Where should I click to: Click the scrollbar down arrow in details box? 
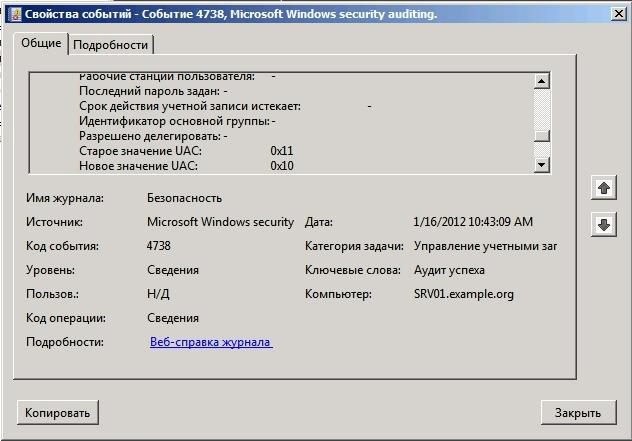click(x=542, y=164)
